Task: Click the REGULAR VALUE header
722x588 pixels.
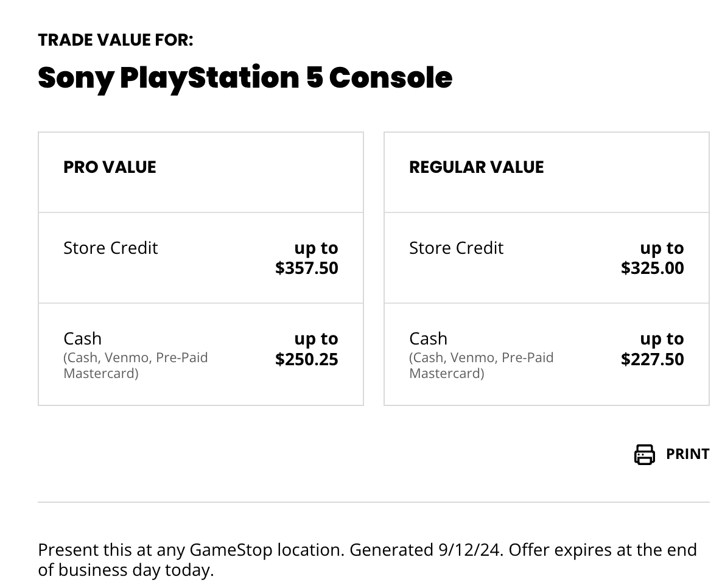Action: [477, 167]
